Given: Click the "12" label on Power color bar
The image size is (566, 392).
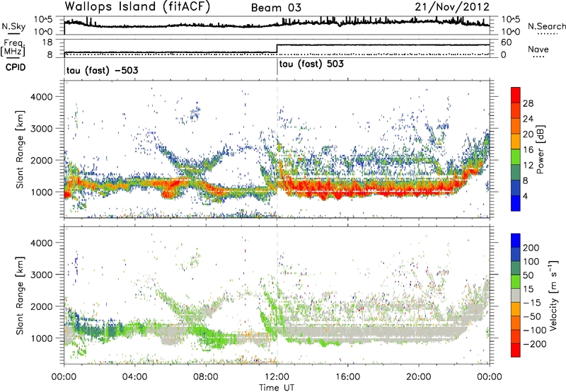Looking at the screenshot, I should coord(528,166).
